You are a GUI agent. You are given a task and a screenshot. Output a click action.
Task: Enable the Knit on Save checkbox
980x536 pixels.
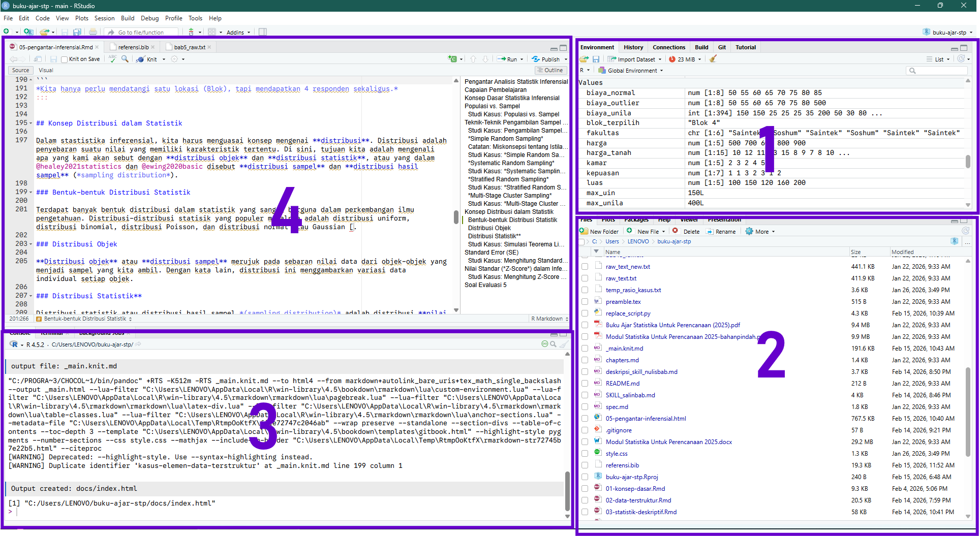click(x=65, y=59)
